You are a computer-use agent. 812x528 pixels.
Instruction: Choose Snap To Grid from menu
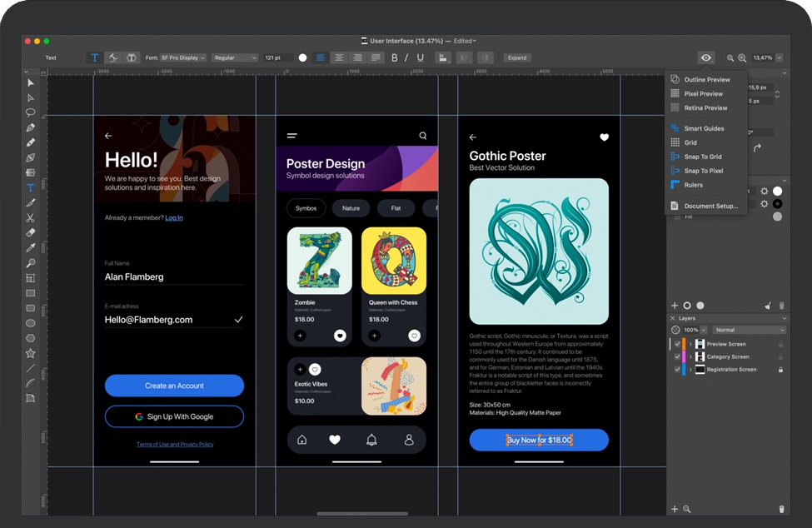(702, 157)
